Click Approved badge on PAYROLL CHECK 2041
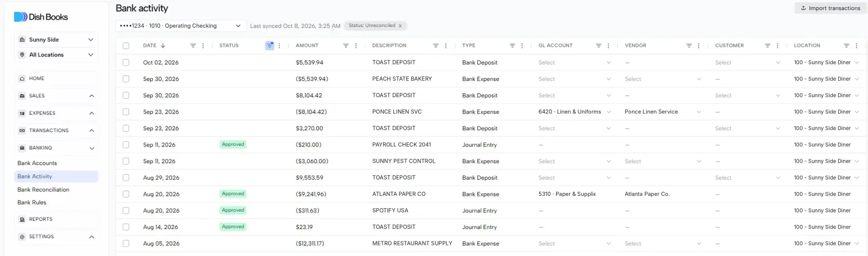 (233, 144)
